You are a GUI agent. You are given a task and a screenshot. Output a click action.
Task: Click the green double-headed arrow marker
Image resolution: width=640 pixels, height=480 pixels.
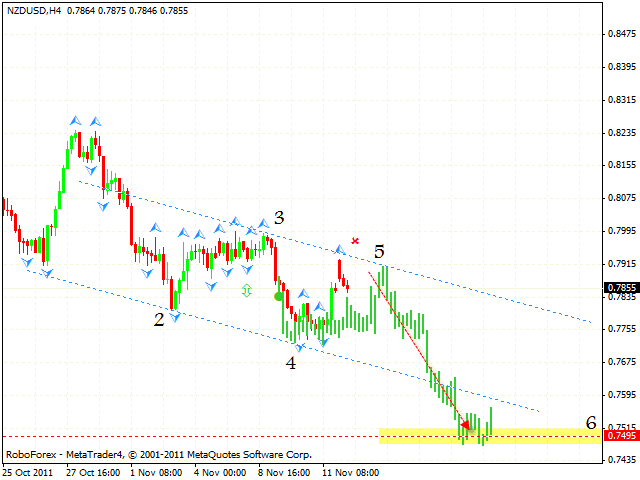point(246,291)
